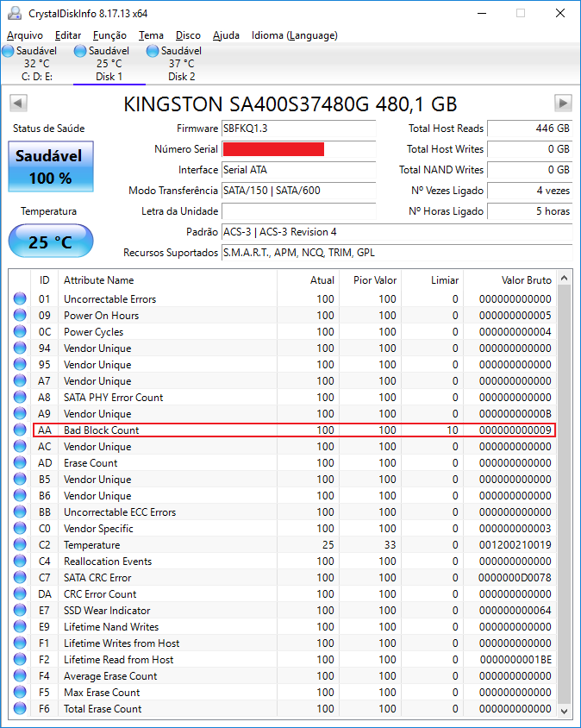Click status orb for CRC Error Count row

pyautogui.click(x=20, y=593)
